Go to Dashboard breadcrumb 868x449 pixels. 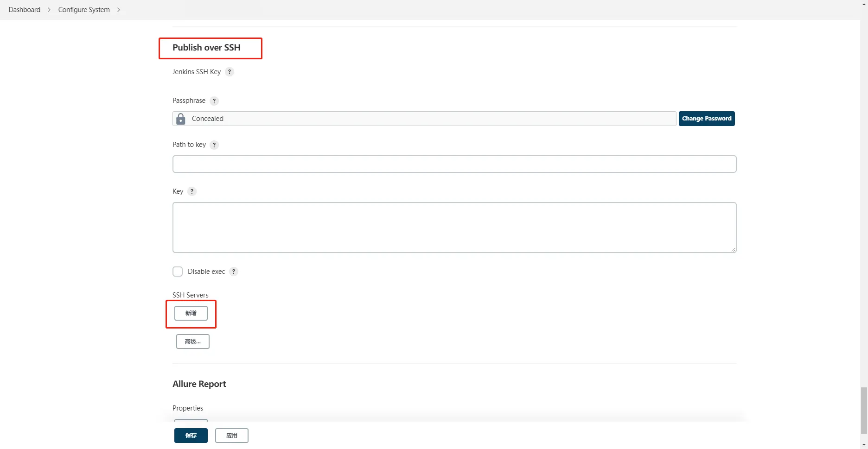coord(25,10)
